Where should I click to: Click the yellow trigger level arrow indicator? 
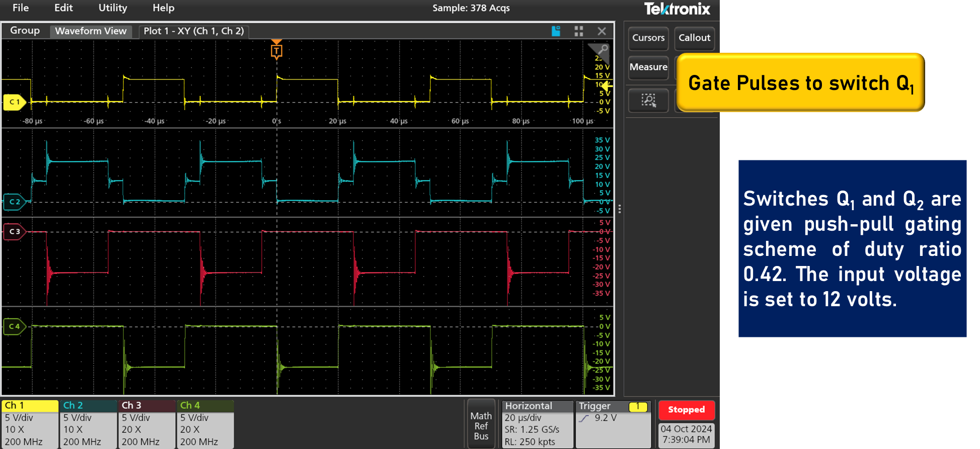pyautogui.click(x=607, y=86)
